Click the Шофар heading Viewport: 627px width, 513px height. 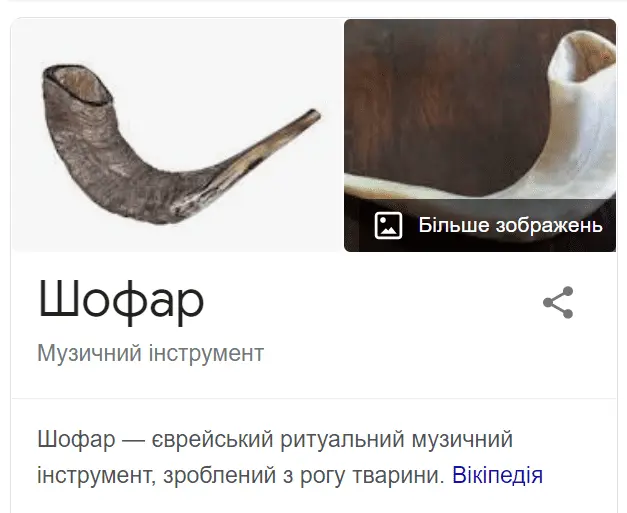coord(121,302)
